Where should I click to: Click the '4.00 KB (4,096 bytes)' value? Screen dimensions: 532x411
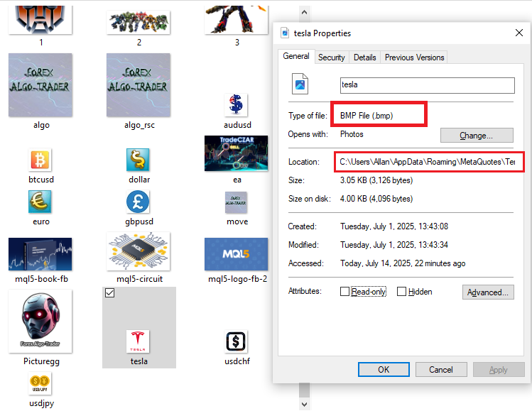tap(376, 198)
